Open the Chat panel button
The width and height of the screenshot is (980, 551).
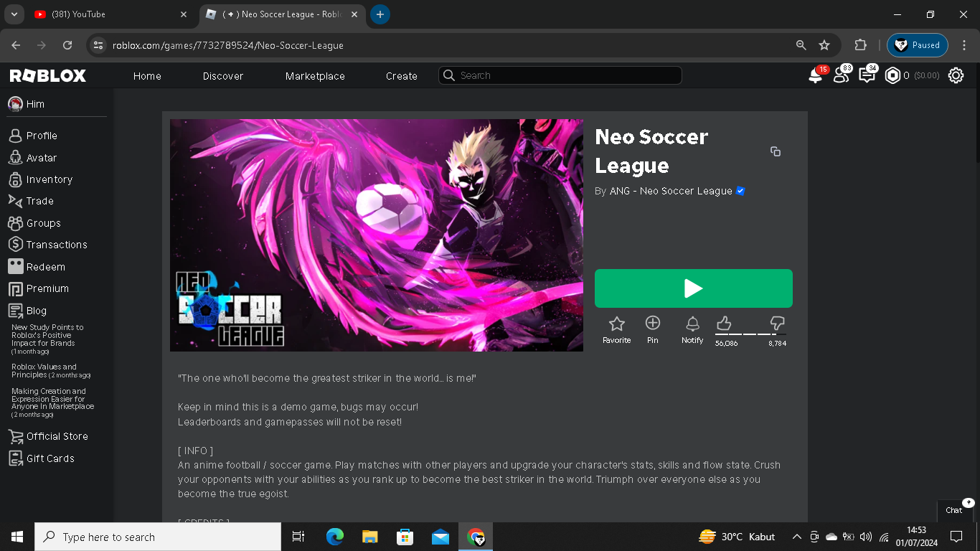coord(955,510)
